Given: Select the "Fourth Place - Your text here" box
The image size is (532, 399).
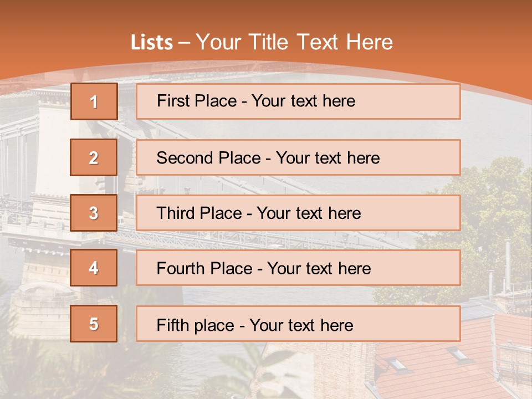Looking at the screenshot, I should (x=298, y=268).
